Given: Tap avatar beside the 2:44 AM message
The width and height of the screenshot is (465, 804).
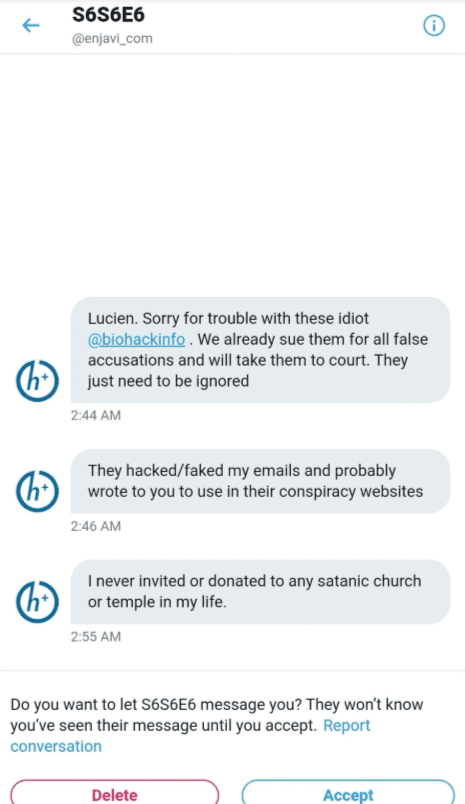Looking at the screenshot, I should 37,380.
